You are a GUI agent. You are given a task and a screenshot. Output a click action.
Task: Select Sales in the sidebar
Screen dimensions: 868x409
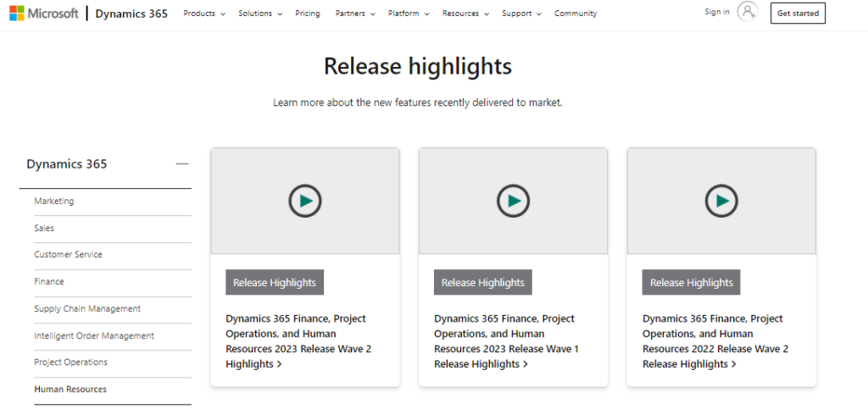44,228
